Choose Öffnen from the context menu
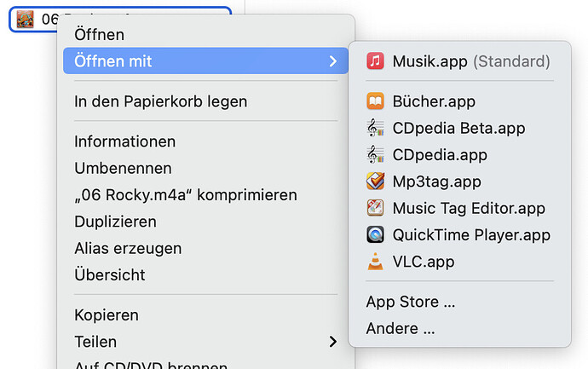Image resolution: width=588 pixels, height=369 pixels. tap(100, 34)
